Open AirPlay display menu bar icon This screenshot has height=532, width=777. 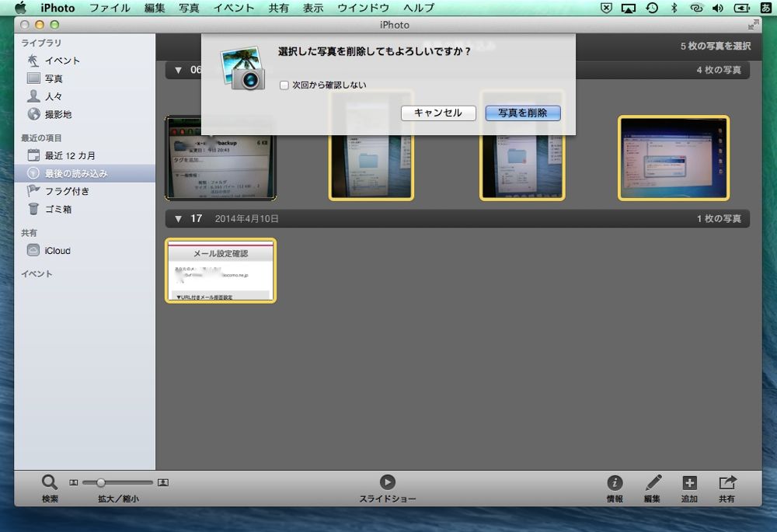629,8
